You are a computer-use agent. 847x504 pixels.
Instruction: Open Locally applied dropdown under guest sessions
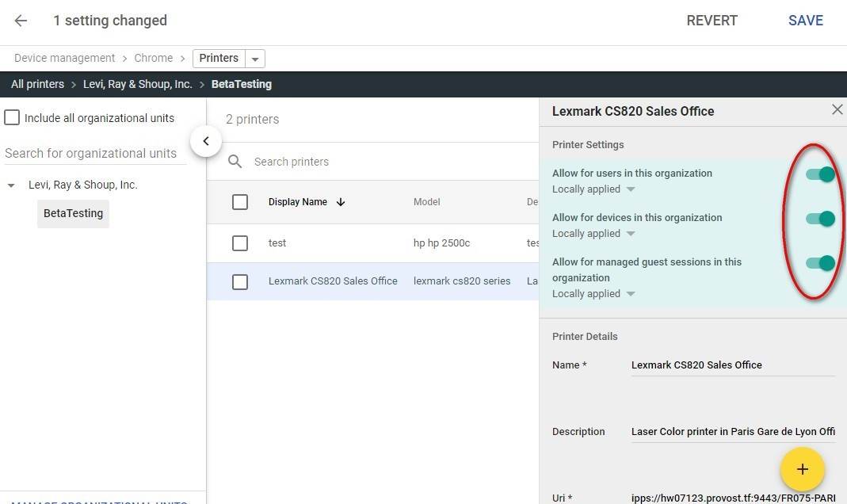pos(631,294)
